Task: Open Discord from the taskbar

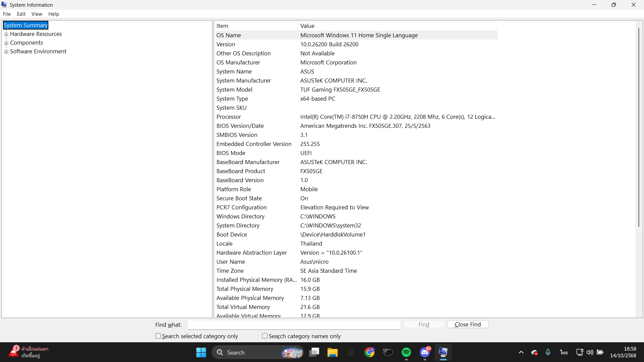Action: pos(425,352)
